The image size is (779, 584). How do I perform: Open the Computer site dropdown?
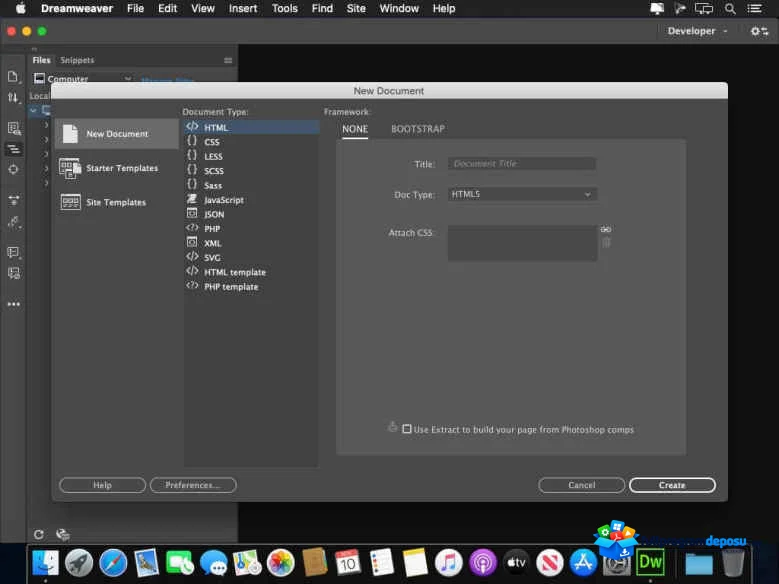pyautogui.click(x=82, y=79)
